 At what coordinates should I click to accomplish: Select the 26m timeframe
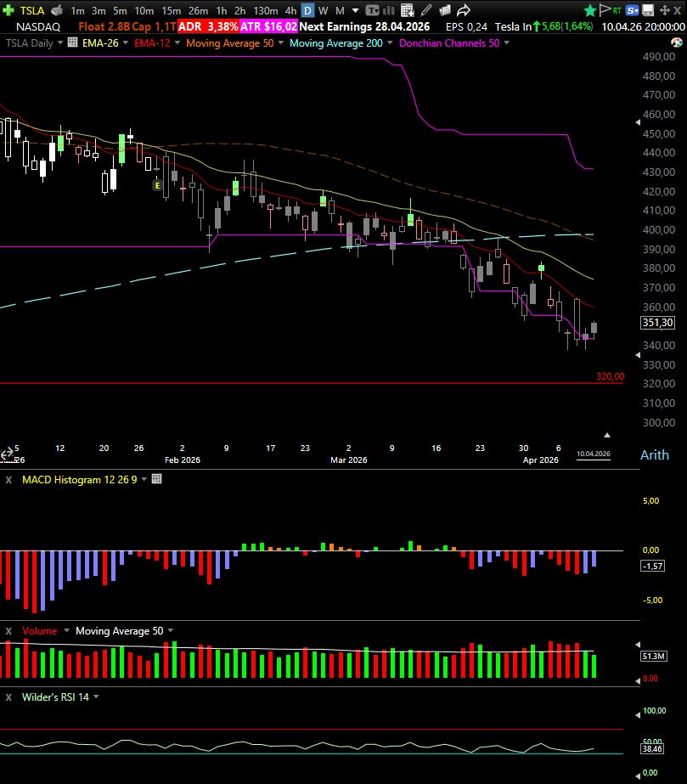[x=198, y=10]
